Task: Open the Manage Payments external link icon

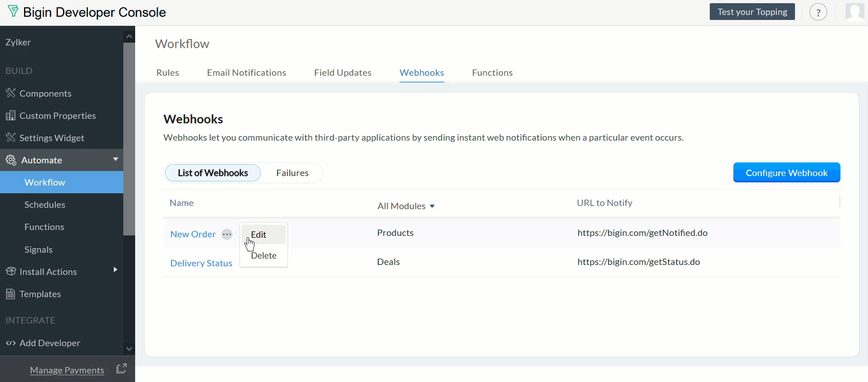Action: [121, 368]
